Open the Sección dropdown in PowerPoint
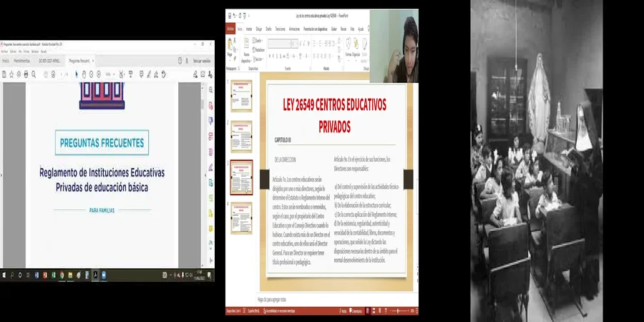 pyautogui.click(x=258, y=59)
